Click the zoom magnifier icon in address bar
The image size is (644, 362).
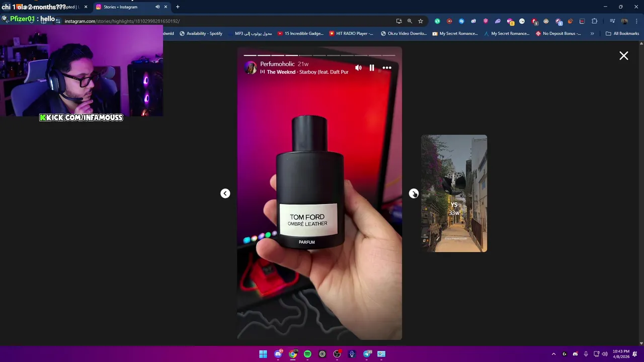coord(410,21)
